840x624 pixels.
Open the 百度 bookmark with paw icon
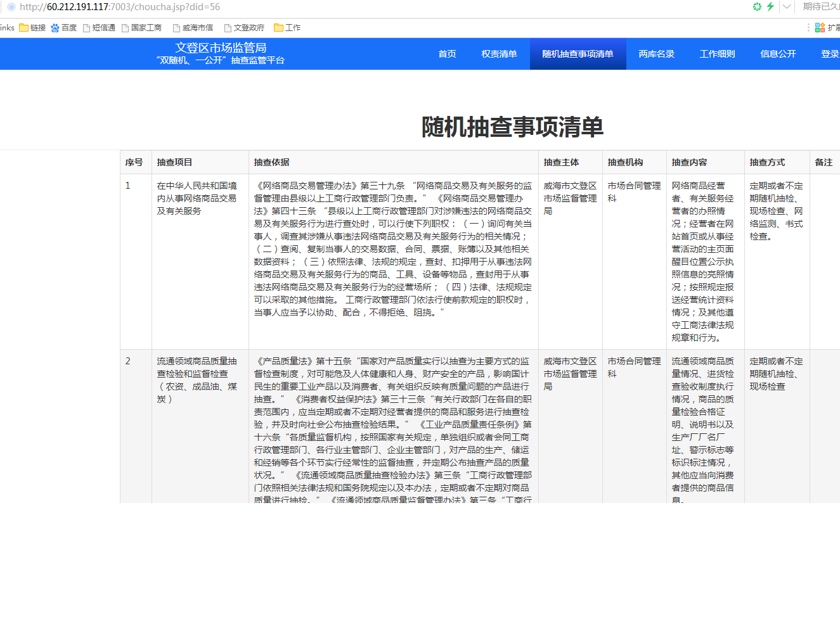pos(63,28)
